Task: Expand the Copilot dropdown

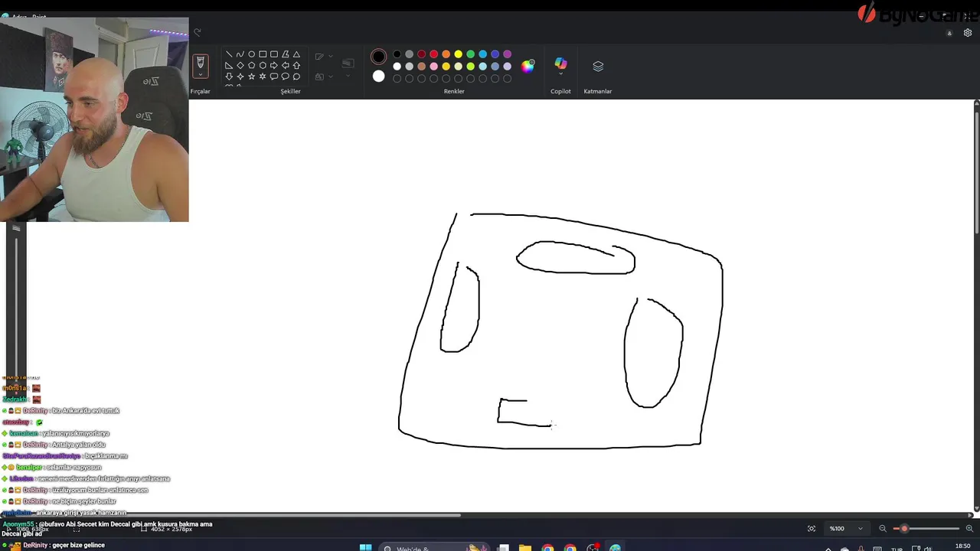Action: click(560, 73)
